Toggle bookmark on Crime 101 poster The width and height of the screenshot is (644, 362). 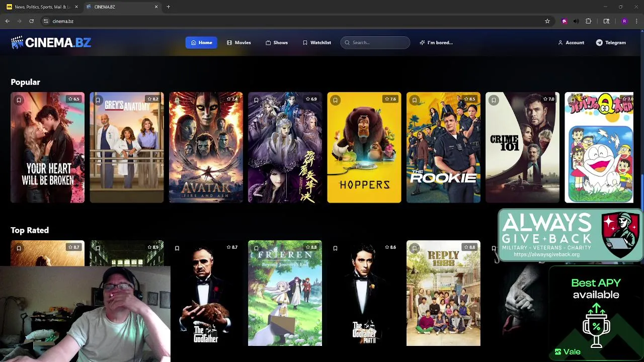[x=494, y=100]
